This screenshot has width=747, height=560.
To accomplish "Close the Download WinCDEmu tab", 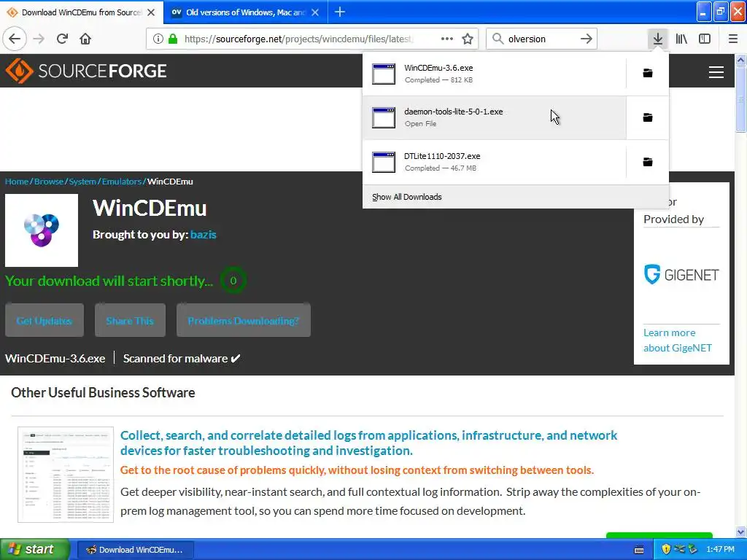I will 151,12.
